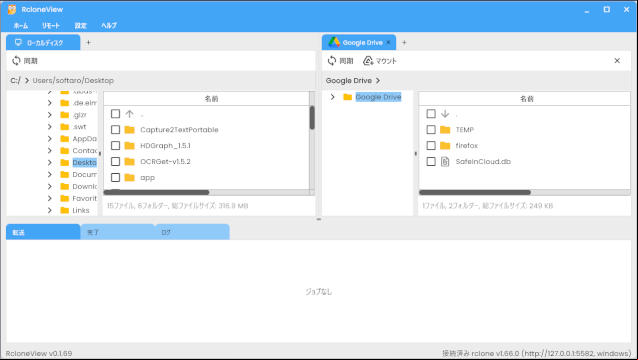Click the sync icon in local disk panel

point(16,61)
